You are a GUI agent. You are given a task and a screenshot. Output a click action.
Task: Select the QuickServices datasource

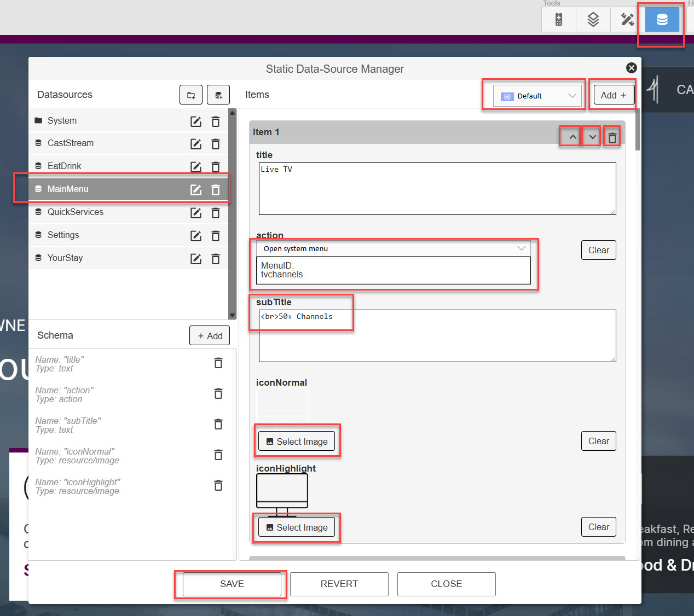(76, 212)
